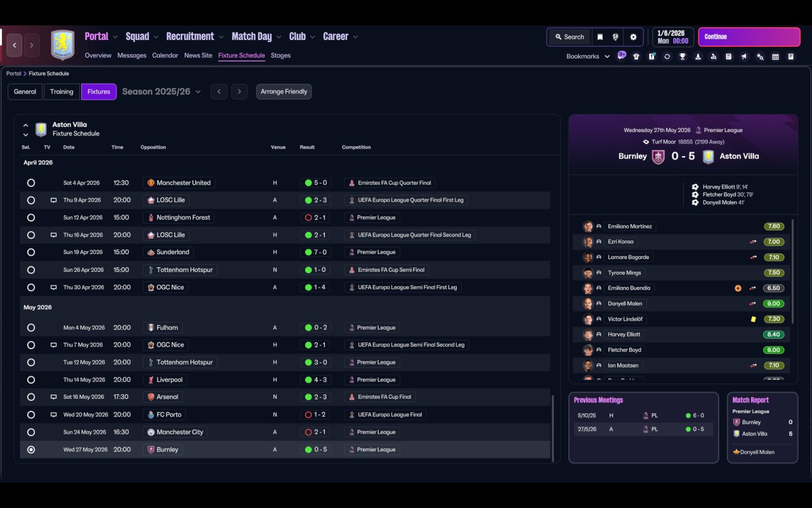812x508 pixels.
Task: Click Victor Lindelöf's yellow card icon
Action: coord(753,319)
